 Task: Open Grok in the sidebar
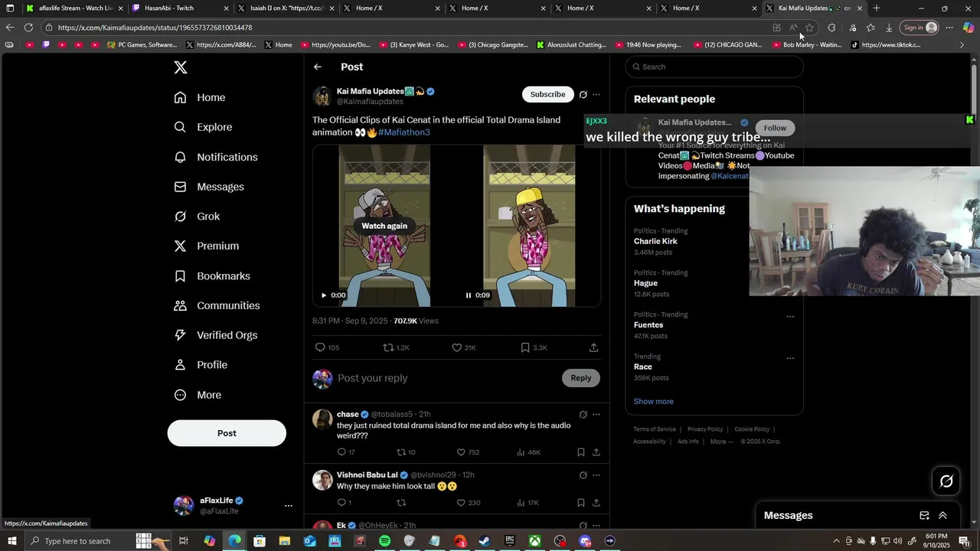coord(197,217)
